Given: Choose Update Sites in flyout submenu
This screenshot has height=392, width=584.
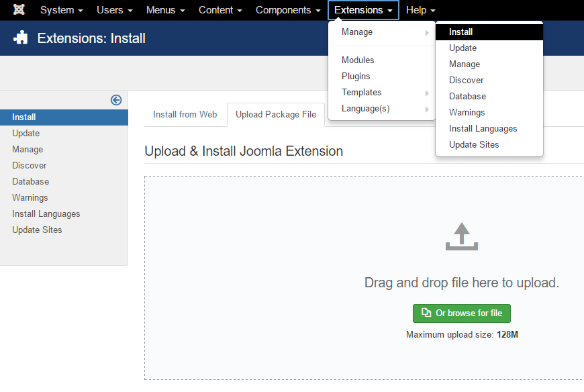Looking at the screenshot, I should pos(489,144).
